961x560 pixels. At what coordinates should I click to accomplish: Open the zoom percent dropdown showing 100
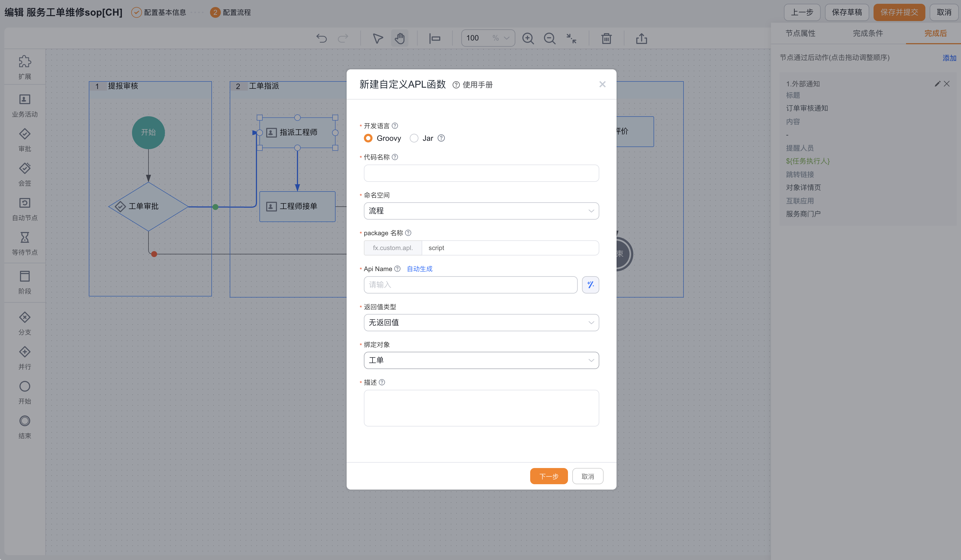click(488, 38)
